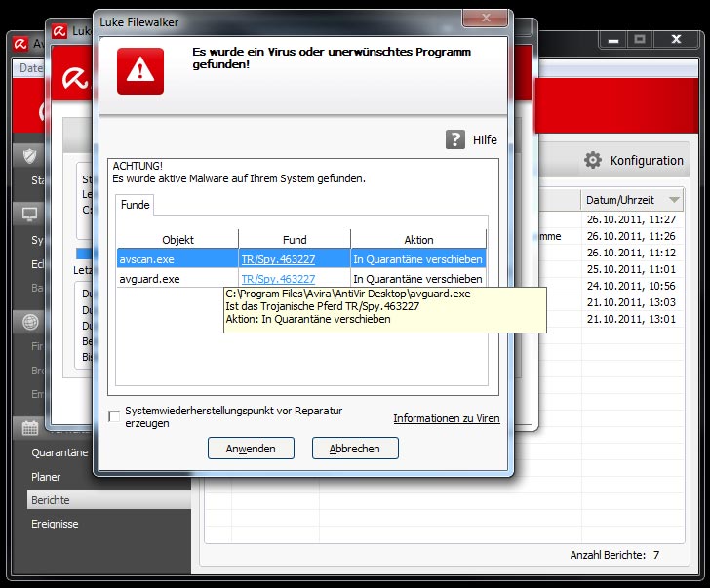Select report dated 24.10.2011, 10:56
This screenshot has width=710, height=588.
point(631,286)
